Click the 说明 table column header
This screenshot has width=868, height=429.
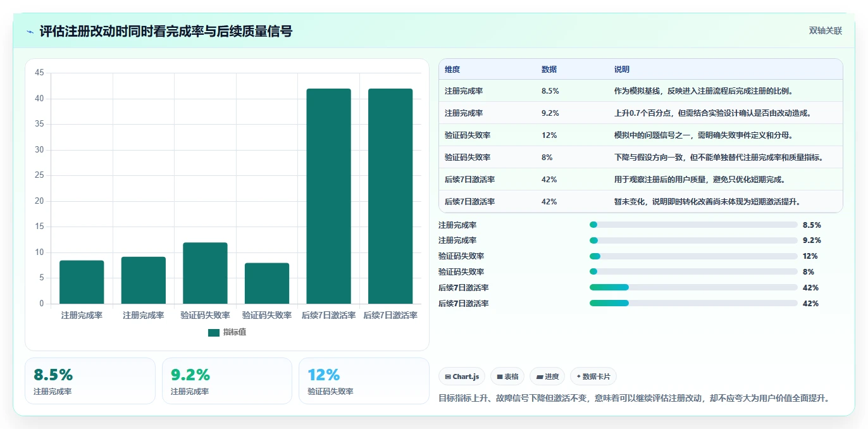click(x=622, y=70)
